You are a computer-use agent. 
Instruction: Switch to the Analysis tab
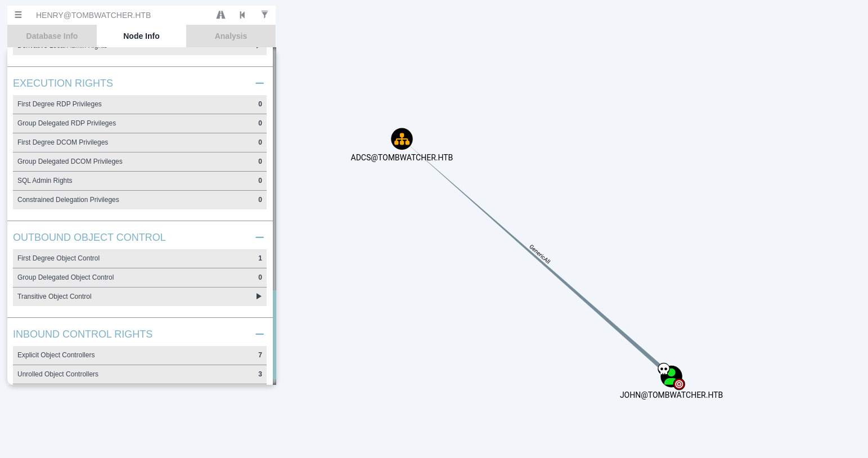coord(231,36)
